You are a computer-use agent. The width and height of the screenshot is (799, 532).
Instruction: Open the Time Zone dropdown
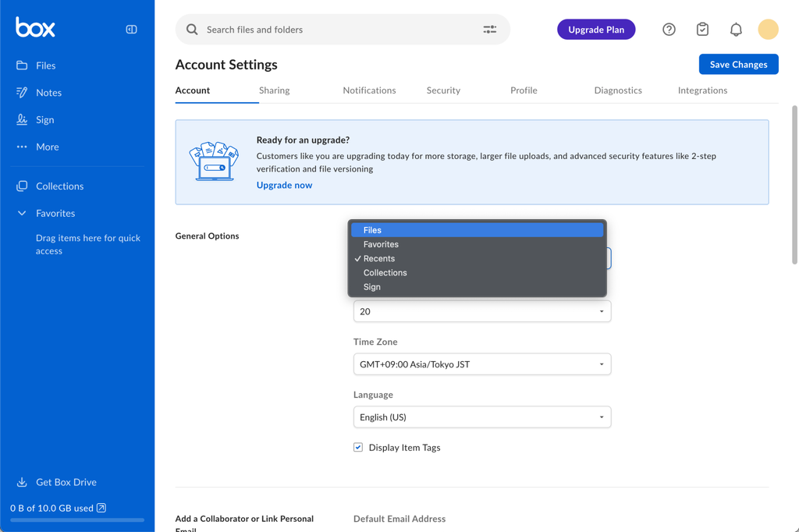click(x=481, y=364)
